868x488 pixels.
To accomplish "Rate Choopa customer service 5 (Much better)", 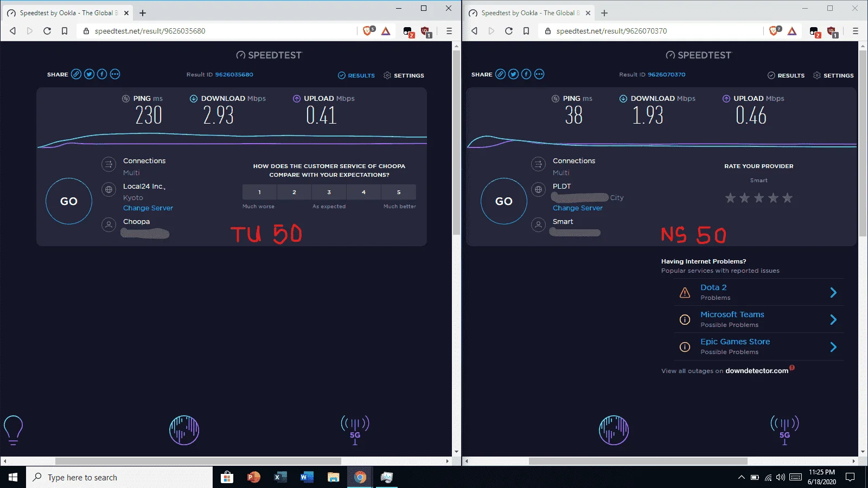I will pos(399,192).
